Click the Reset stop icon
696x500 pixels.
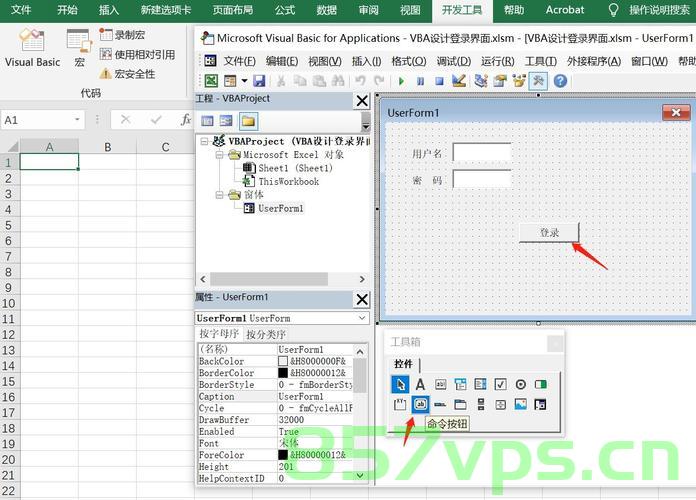tap(439, 81)
